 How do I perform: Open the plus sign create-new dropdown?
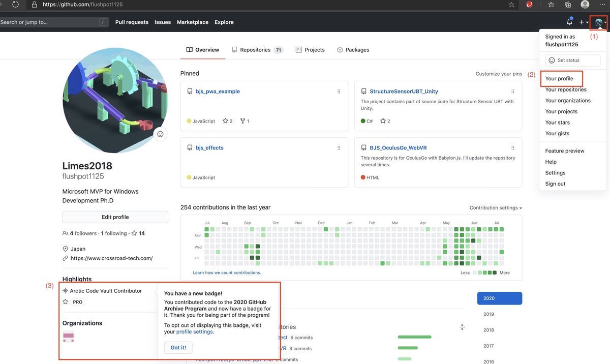581,22
